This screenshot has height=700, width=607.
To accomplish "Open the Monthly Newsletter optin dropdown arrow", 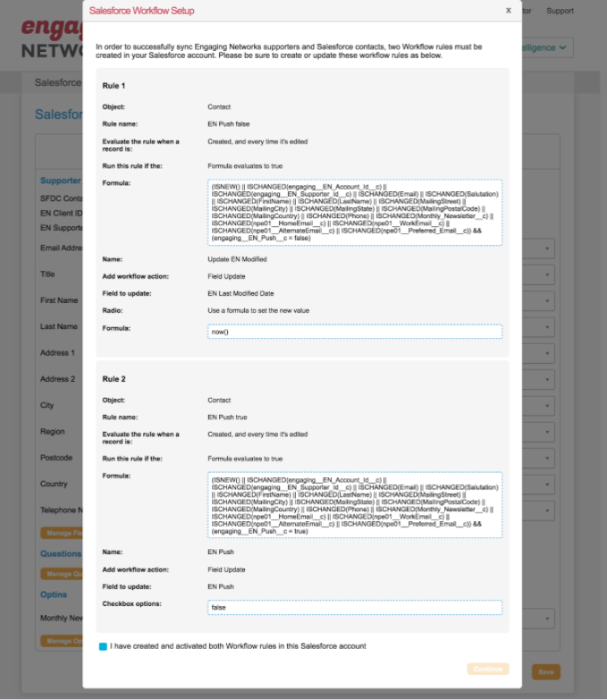I will 546,618.
